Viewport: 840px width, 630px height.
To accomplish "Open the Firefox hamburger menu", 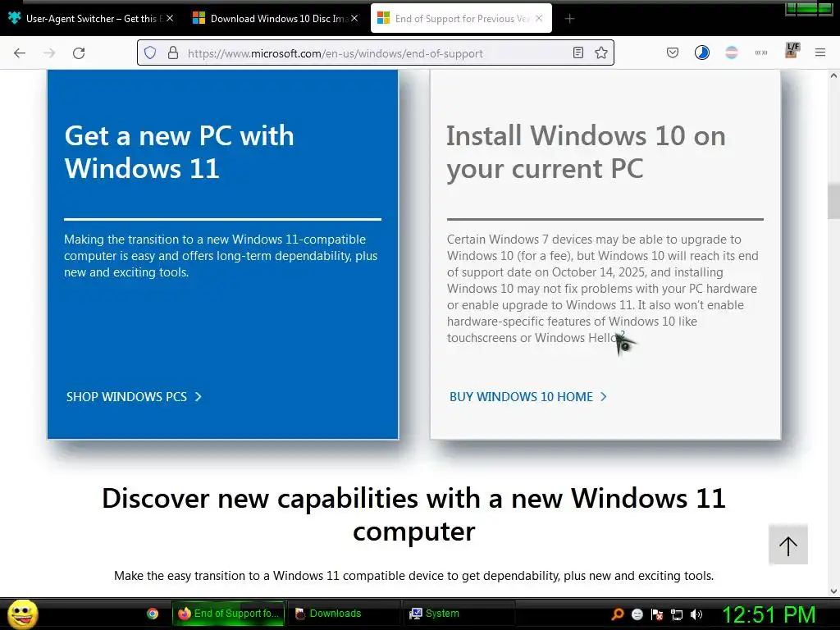I will [820, 52].
